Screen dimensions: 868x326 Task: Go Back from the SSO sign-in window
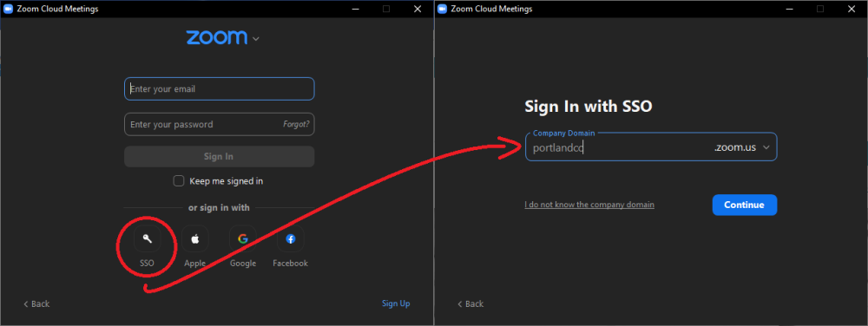pos(470,304)
